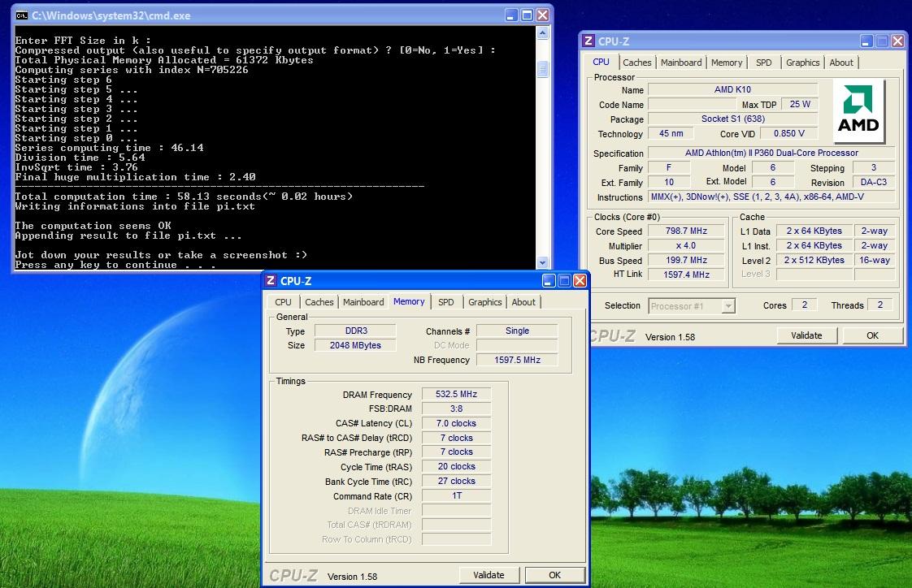Click the Total computation time line
The image size is (912, 588).
[184, 197]
